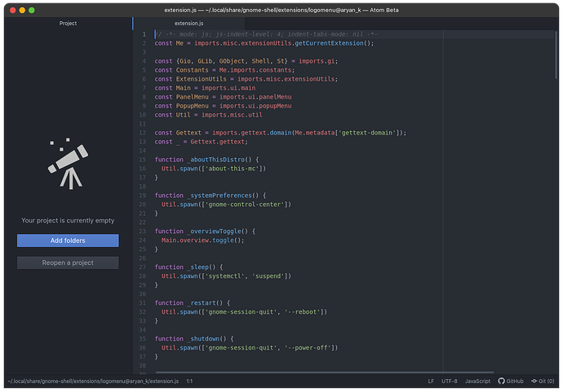Select the extension.js editor tab
563x392 pixels.
coord(188,24)
